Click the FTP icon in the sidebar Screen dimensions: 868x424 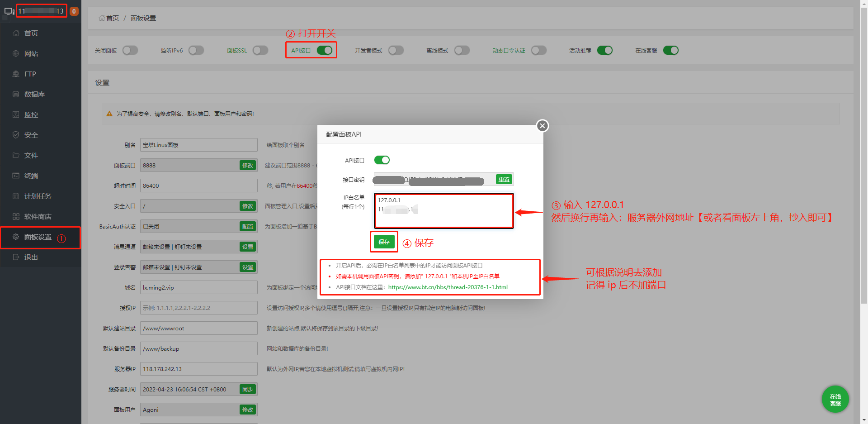16,74
